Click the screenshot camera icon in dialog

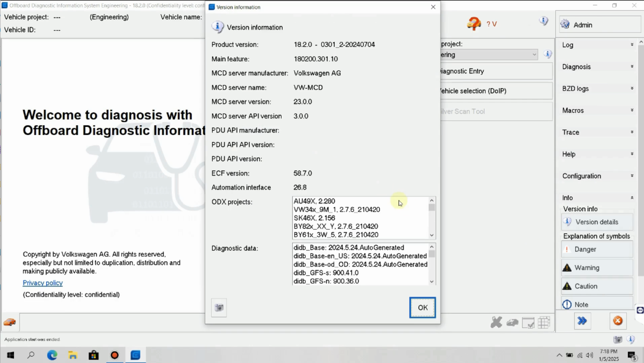tap(219, 308)
